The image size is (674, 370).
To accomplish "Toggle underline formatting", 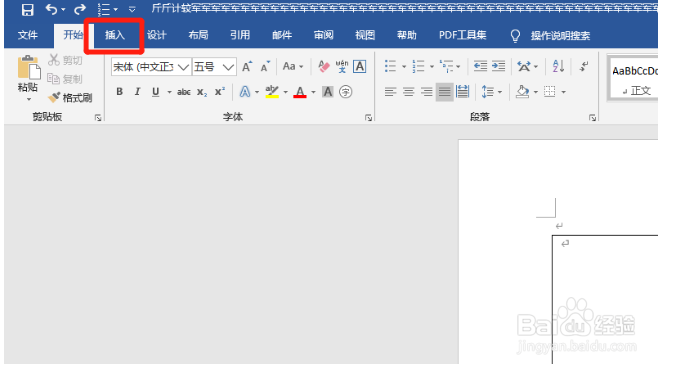I will coord(156,92).
